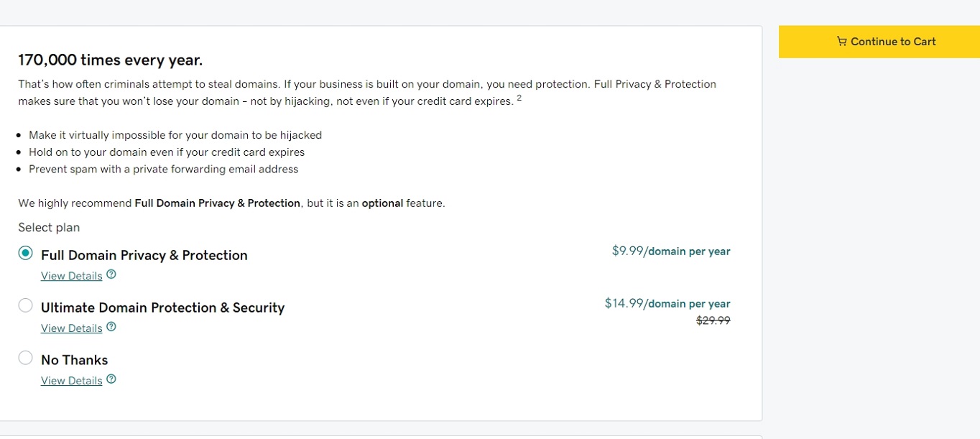Click the footnote 2 superscript after expires
Image resolution: width=980 pixels, height=439 pixels.
pos(519,98)
